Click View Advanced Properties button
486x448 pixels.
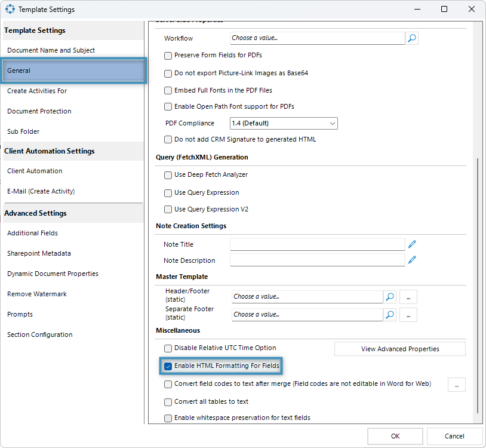pyautogui.click(x=400, y=349)
